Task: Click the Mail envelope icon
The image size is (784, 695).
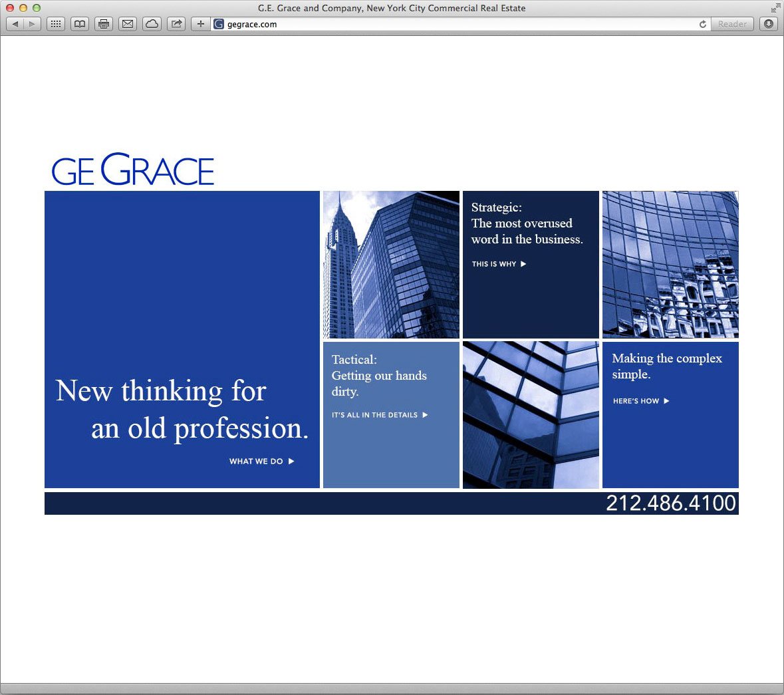Action: pos(128,24)
